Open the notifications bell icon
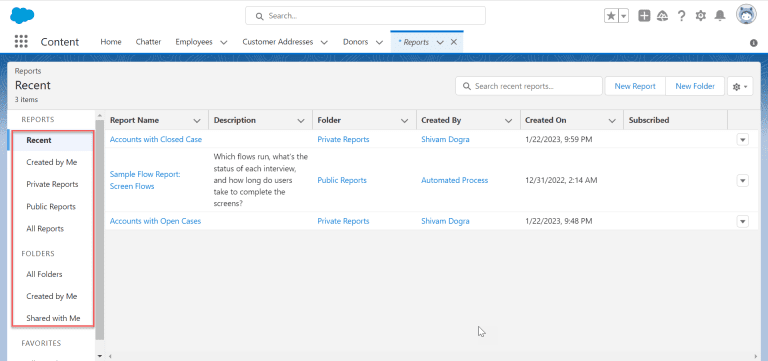Screen dimensions: 768x361 tap(720, 16)
